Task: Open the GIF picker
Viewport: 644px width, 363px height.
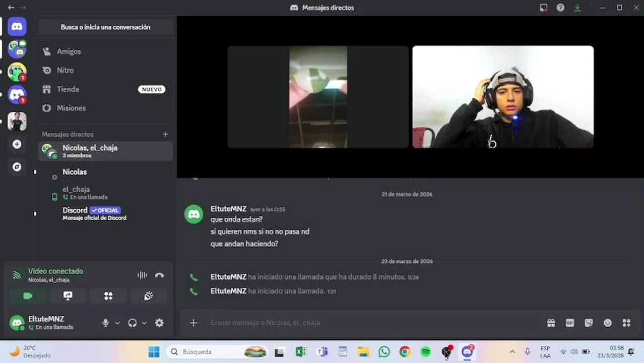Action: (570, 323)
